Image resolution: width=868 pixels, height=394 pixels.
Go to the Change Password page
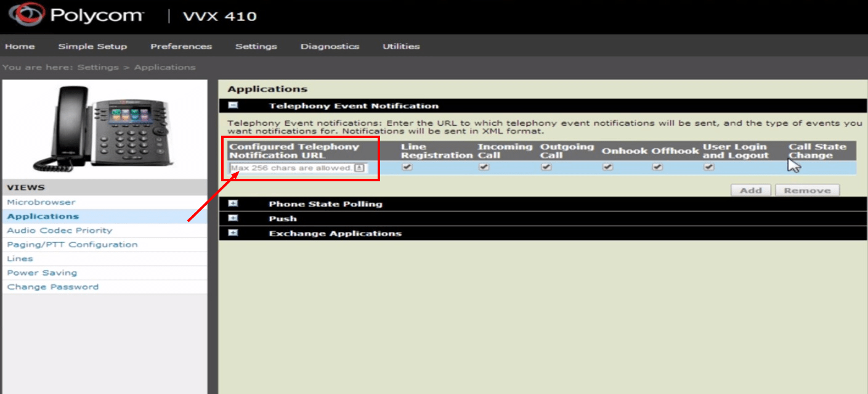[x=52, y=287]
